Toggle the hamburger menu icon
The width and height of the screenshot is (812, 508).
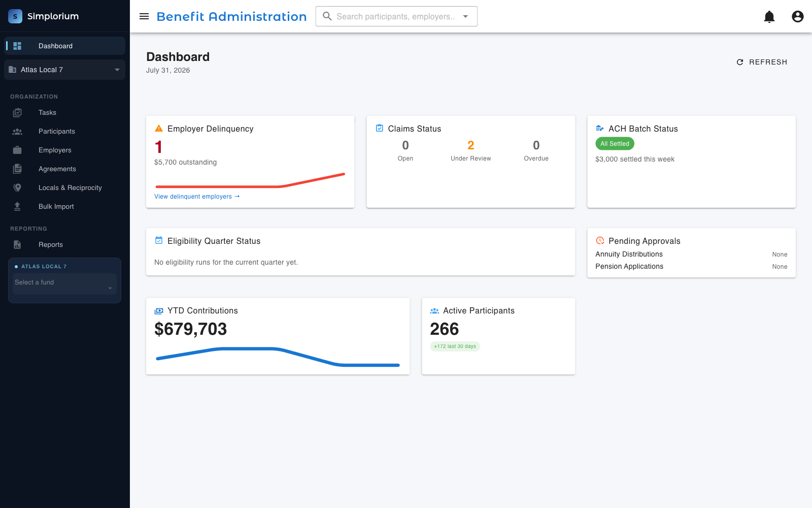click(x=144, y=16)
